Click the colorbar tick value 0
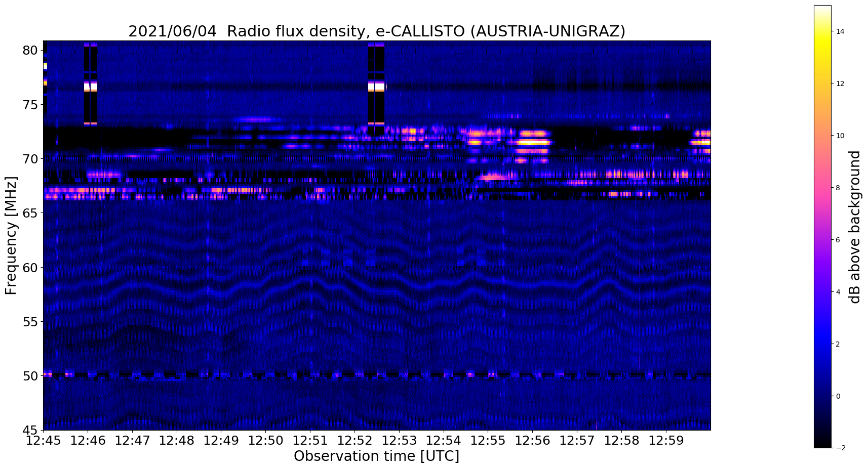The image size is (868, 469). pos(838,396)
